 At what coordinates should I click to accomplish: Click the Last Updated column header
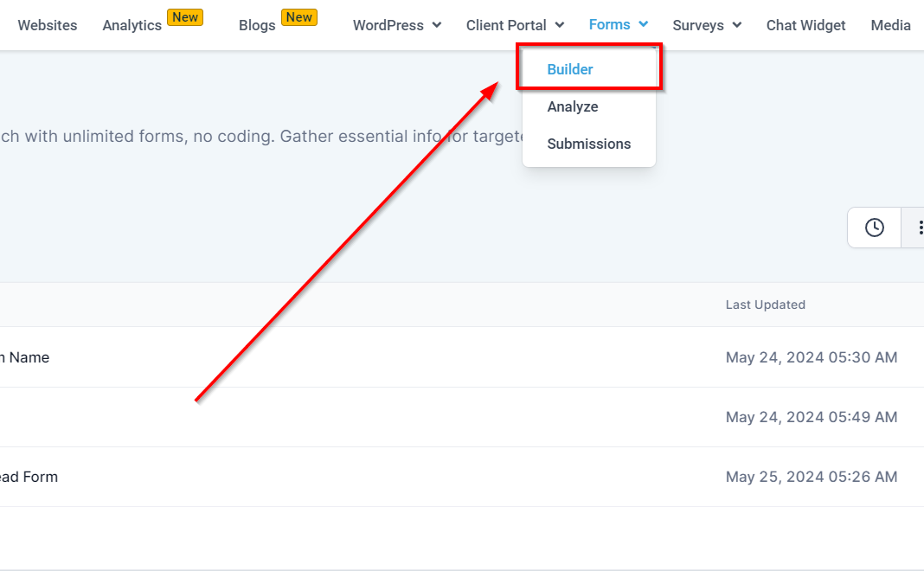click(765, 305)
